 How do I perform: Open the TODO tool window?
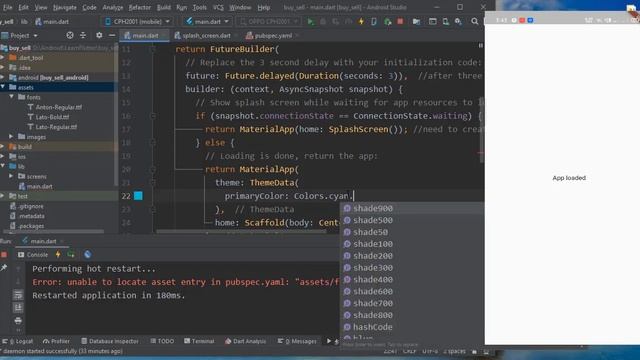tap(162, 341)
